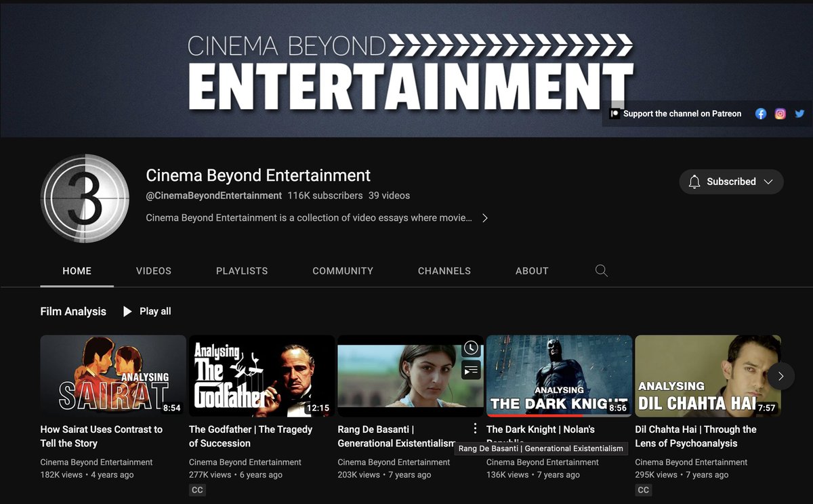The image size is (813, 504).
Task: Open title The Dark Knight | Nolan's video link
Action: pyautogui.click(x=541, y=429)
